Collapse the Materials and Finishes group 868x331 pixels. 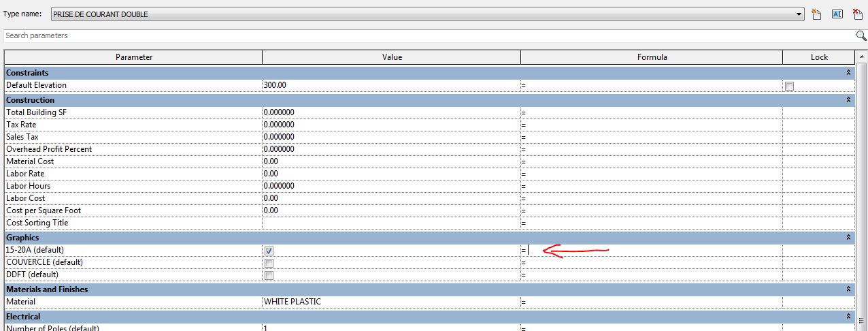848,289
